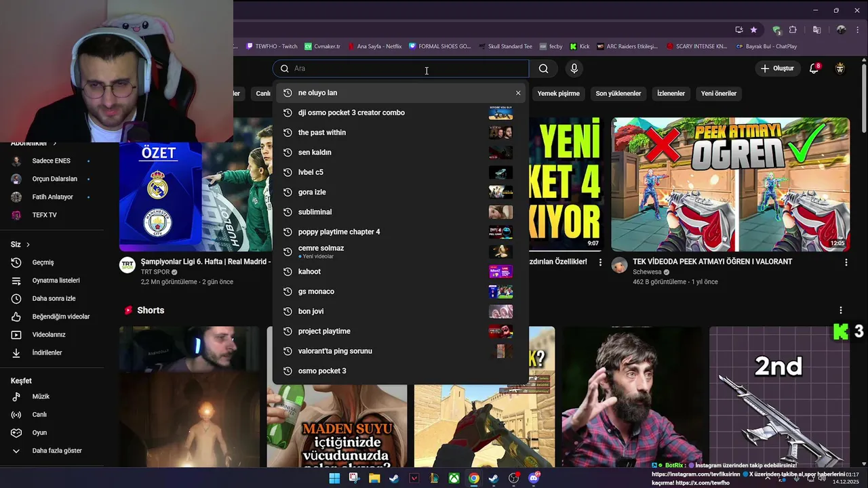Open Schewesa channel name link
Image resolution: width=868 pixels, height=488 pixels.
[x=647, y=272]
